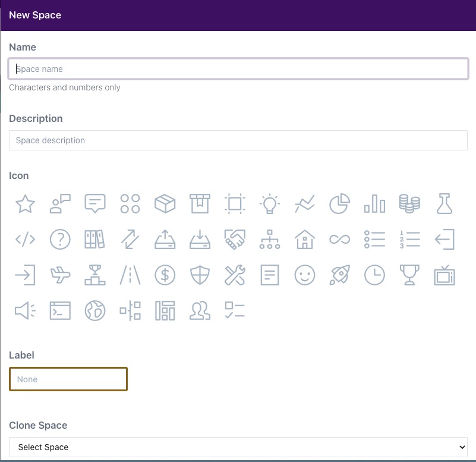Focus the Space description field
476x462 pixels.
coord(238,140)
